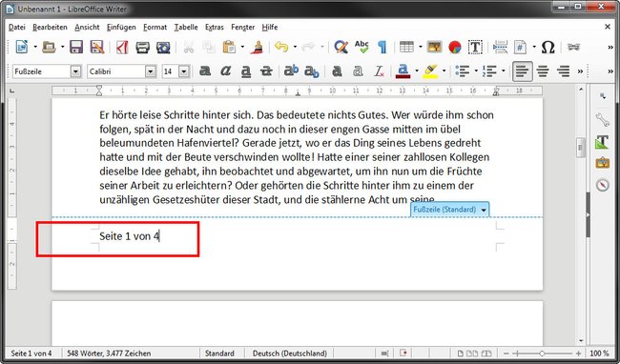
Task: Run Abc spelling check
Action: [362, 47]
